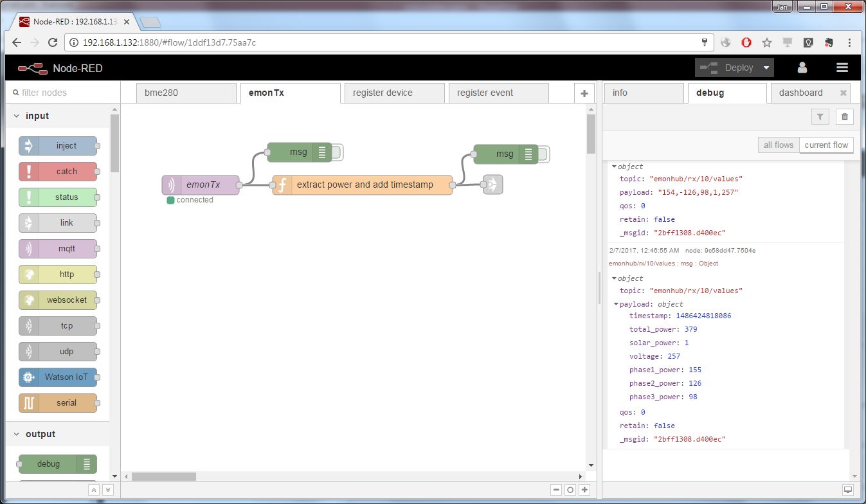Collapse the first debug object triangle
Screen dimensions: 866x504
(x=615, y=166)
